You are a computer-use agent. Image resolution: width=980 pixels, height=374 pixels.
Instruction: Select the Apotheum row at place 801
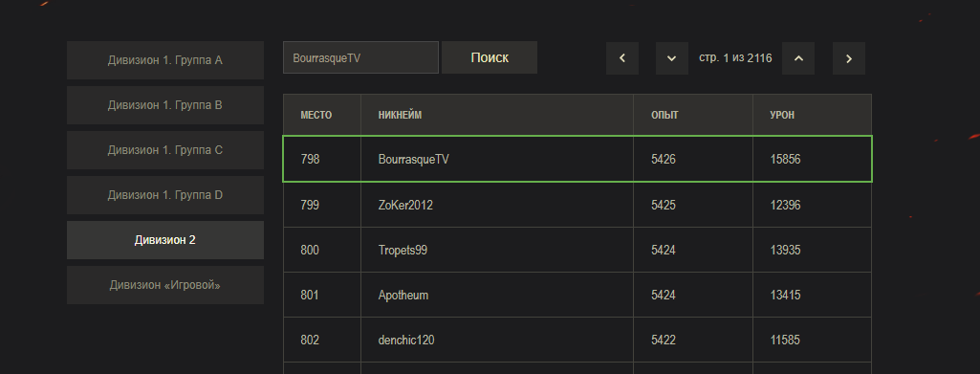pos(577,295)
